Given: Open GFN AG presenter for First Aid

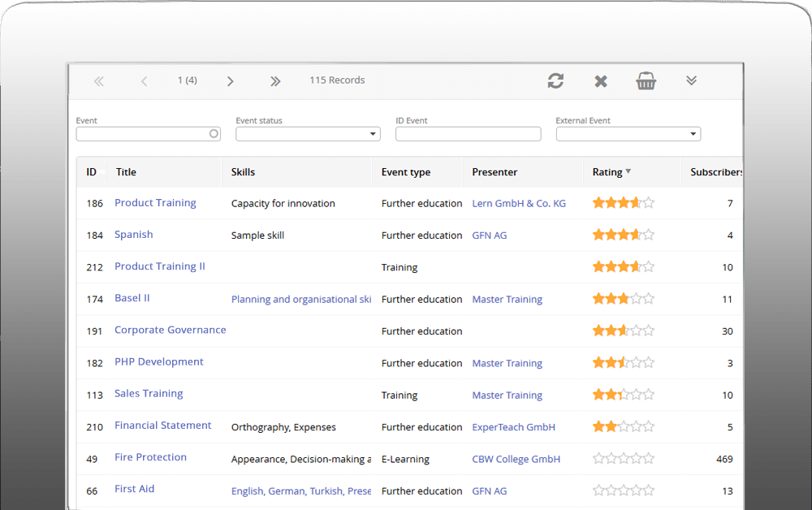Looking at the screenshot, I should click(490, 491).
